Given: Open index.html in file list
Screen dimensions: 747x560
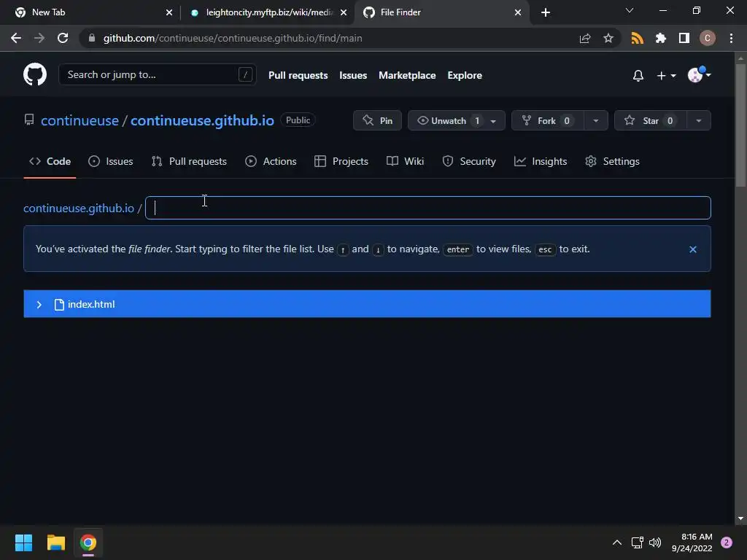Looking at the screenshot, I should click(x=91, y=304).
